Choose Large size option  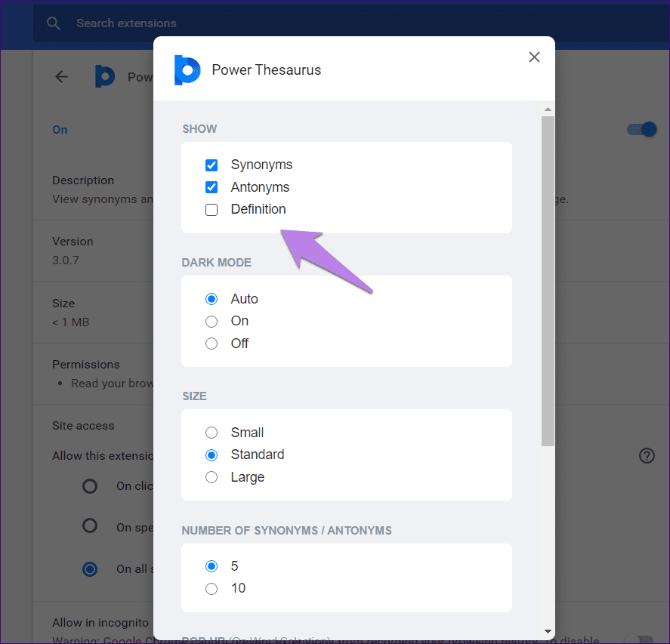pos(211,477)
